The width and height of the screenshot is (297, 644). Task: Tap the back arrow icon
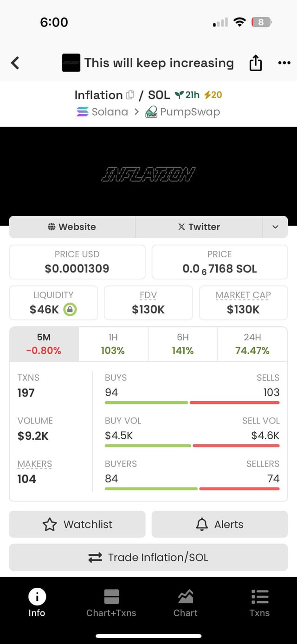[x=15, y=63]
